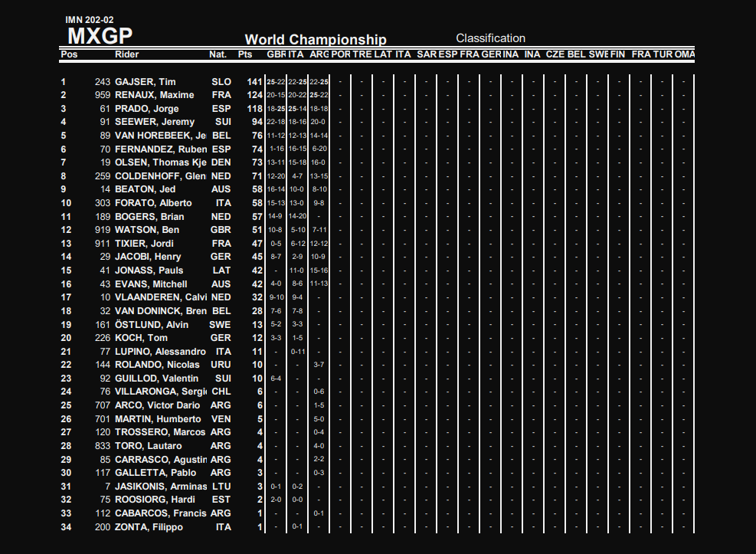Select the Classification label

pos(490,38)
